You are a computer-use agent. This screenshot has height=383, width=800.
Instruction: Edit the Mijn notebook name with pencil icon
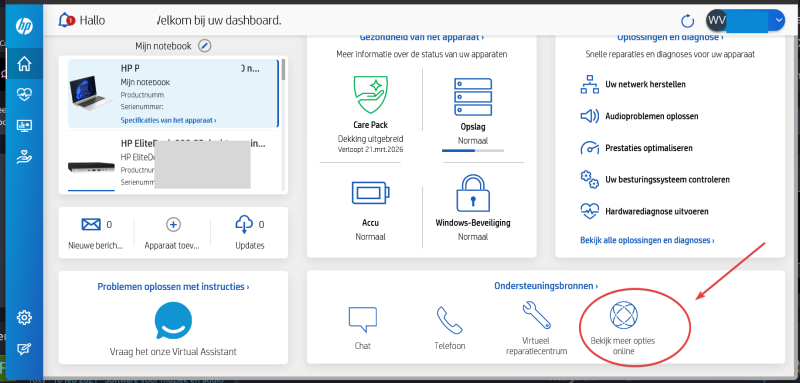(x=205, y=46)
